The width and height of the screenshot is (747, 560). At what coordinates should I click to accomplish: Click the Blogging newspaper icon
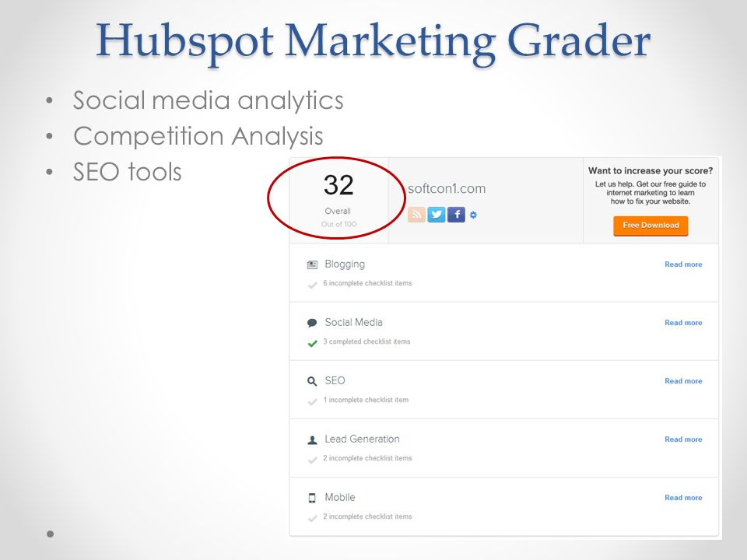tap(312, 264)
